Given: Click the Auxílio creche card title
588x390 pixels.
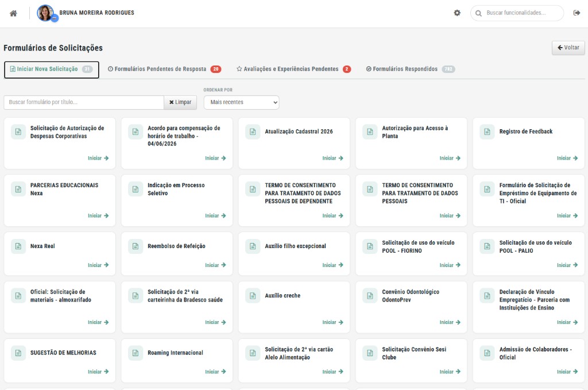Looking at the screenshot, I should (283, 295).
